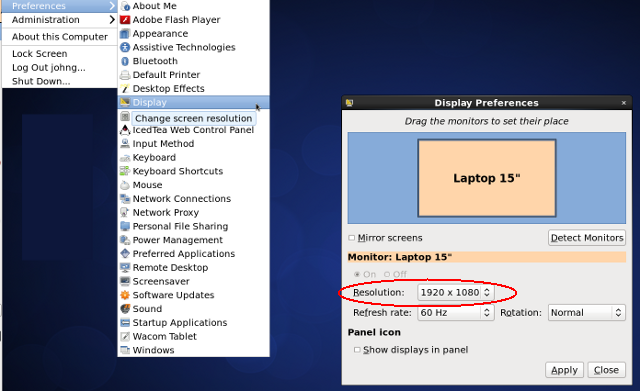
Task: Click the Remote Desktop icon
Action: point(125,268)
